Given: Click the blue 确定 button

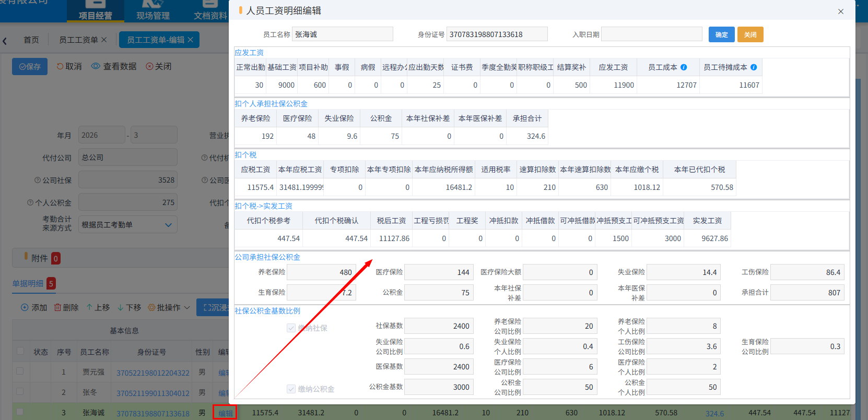Looking at the screenshot, I should coord(722,34).
